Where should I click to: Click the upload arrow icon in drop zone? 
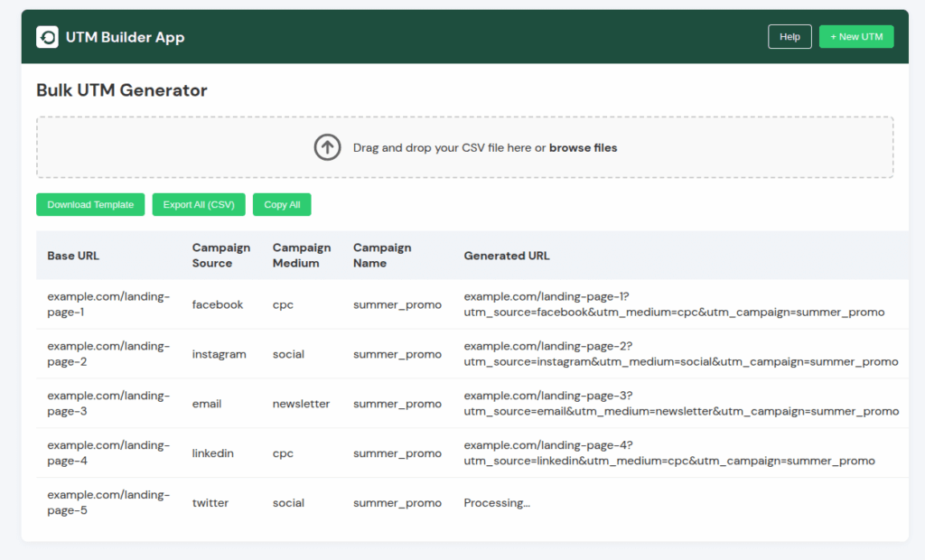point(327,147)
